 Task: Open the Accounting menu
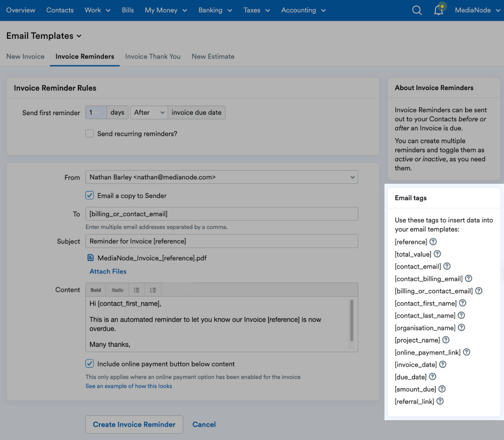[302, 10]
